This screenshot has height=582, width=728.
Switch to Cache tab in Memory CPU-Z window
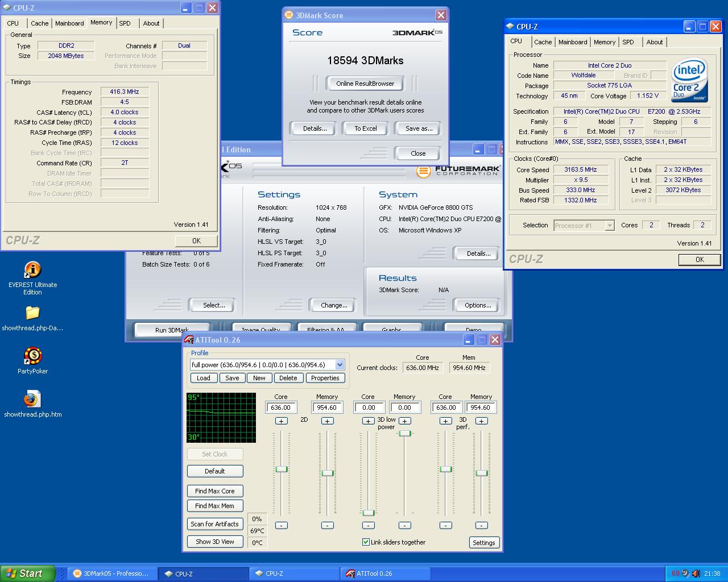(39, 23)
